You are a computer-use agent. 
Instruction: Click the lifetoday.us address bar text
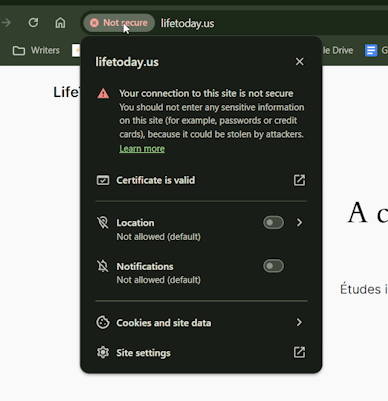188,23
